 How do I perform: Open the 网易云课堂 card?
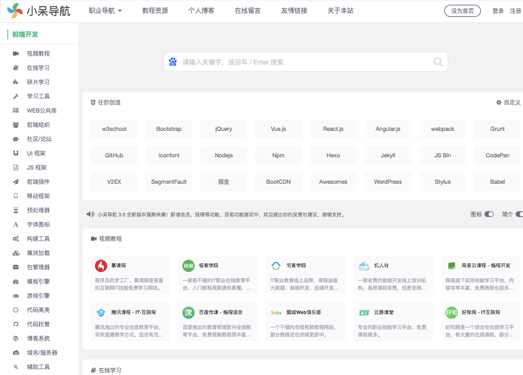click(x=481, y=275)
